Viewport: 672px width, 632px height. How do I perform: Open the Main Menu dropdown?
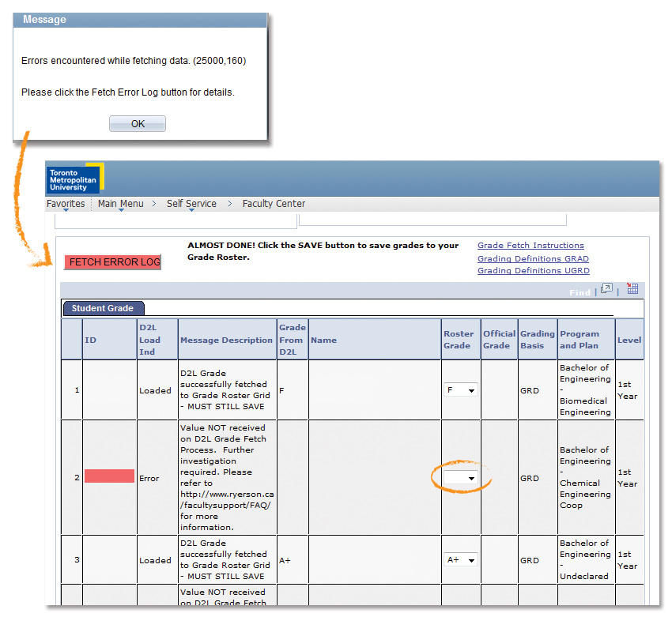coord(121,204)
